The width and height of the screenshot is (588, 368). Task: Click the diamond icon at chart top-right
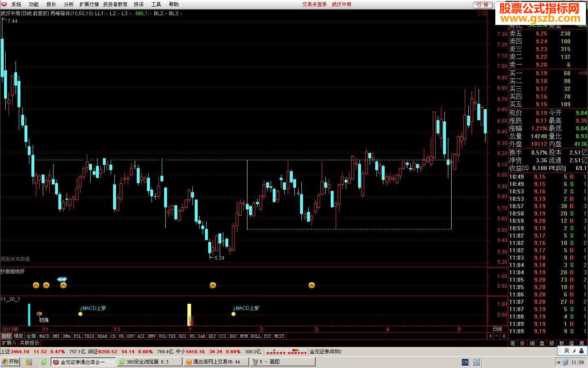pos(479,13)
